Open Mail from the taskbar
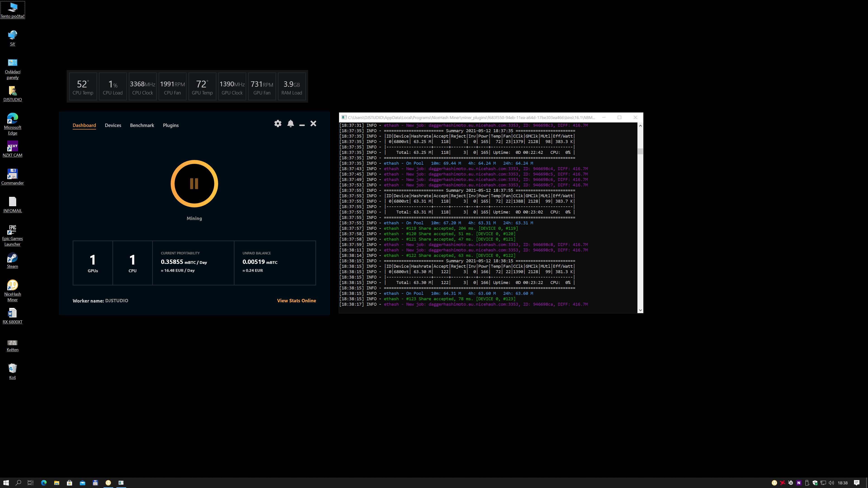868x488 pixels. [x=82, y=483]
